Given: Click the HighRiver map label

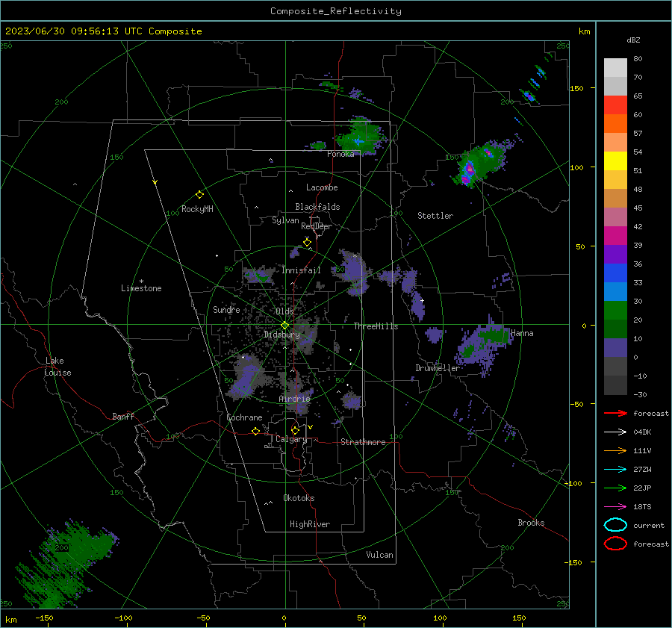Looking at the screenshot, I should coord(310,524).
